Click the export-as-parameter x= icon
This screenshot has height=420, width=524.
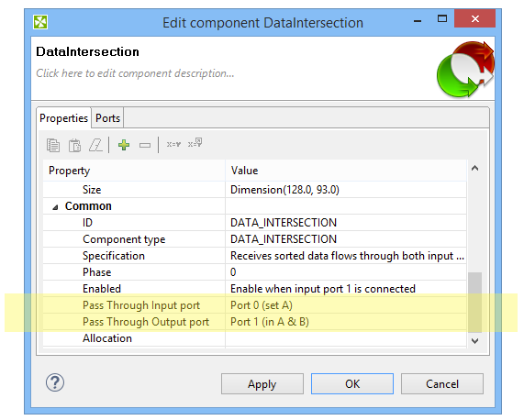click(195, 143)
